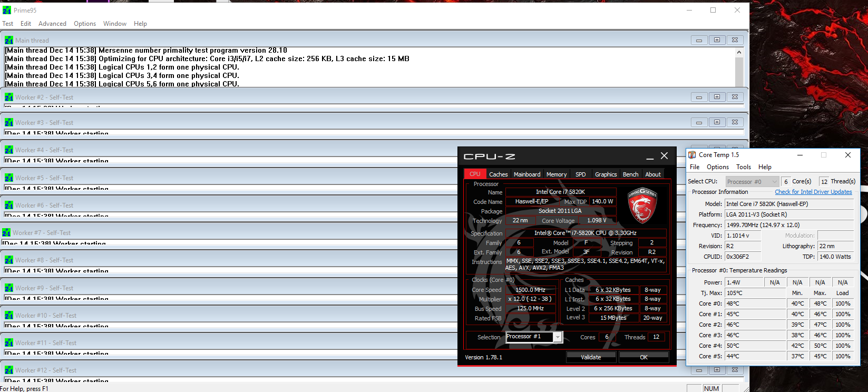Click the NUM indicator in Prime95 status bar
The height and width of the screenshot is (392, 868).
[711, 388]
